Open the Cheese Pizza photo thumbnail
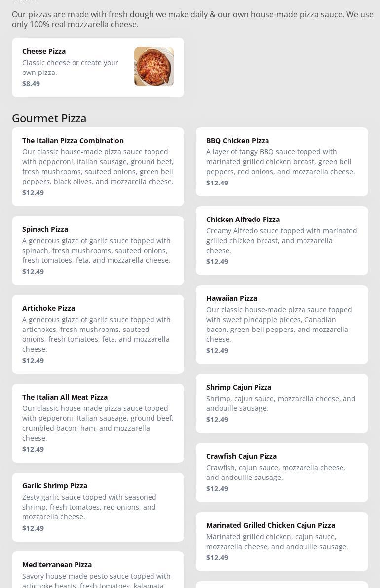380x588 pixels. point(153,67)
